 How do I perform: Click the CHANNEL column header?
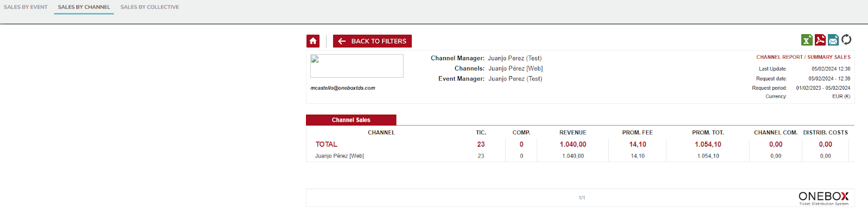[381, 133]
